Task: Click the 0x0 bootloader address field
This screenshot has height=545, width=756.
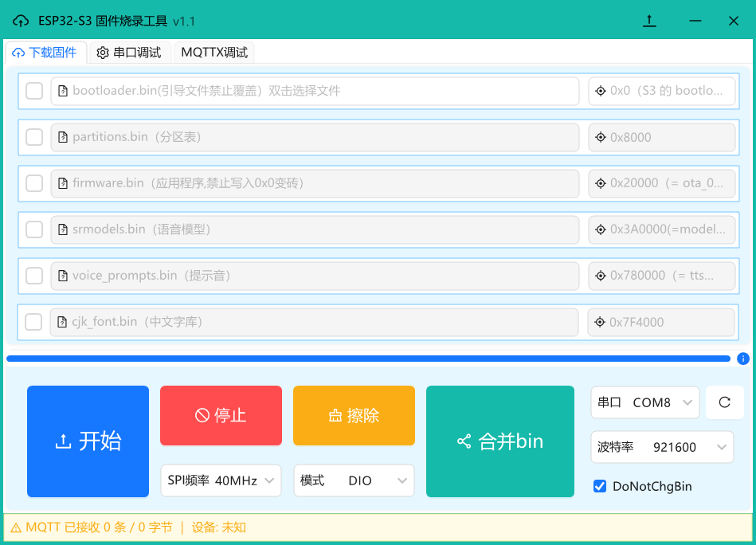Action: tap(661, 91)
